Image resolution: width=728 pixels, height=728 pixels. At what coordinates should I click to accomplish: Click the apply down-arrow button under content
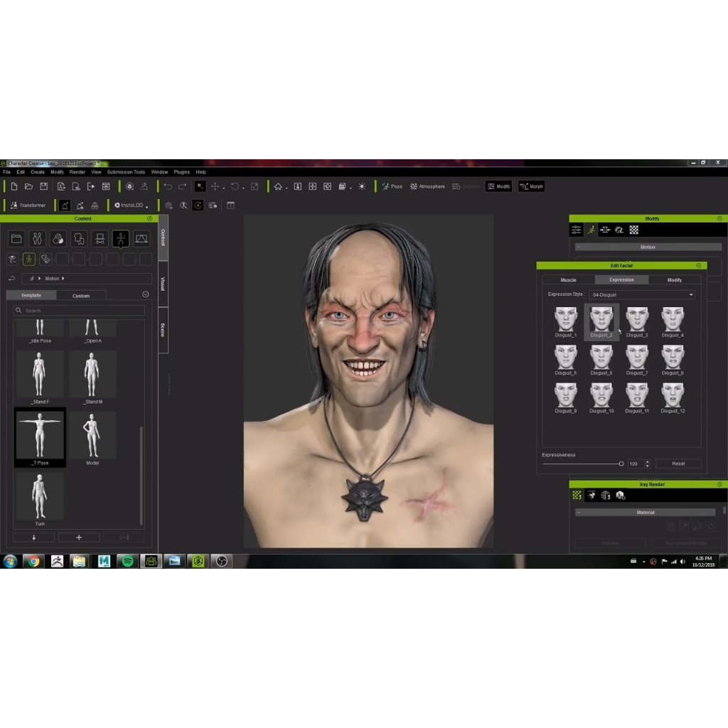34,537
